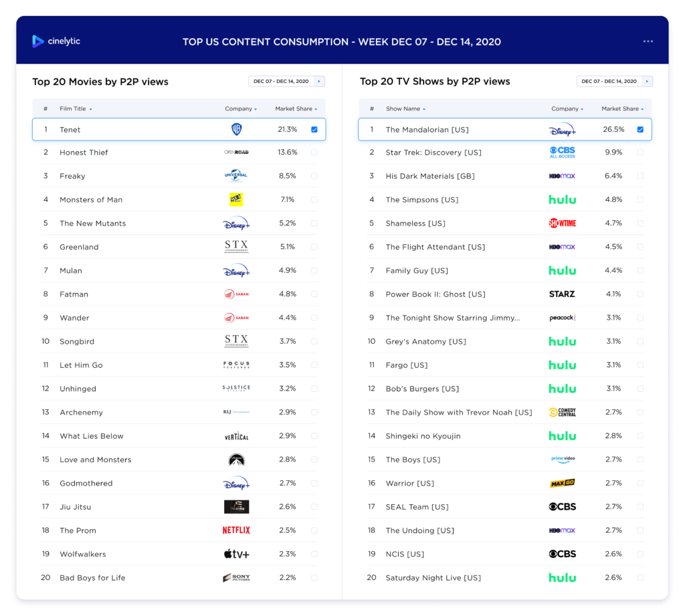Tick the checkbox for Freaky
The image size is (685, 616).
click(314, 176)
